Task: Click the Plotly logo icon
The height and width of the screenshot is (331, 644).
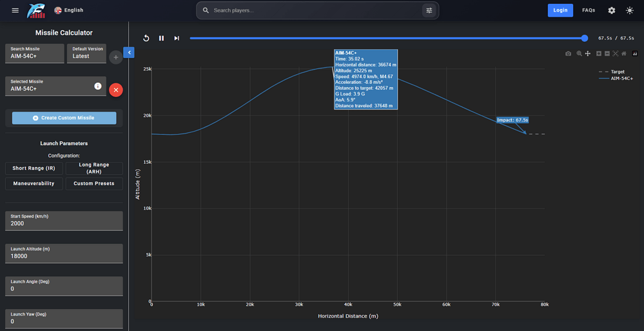Action: [634, 54]
